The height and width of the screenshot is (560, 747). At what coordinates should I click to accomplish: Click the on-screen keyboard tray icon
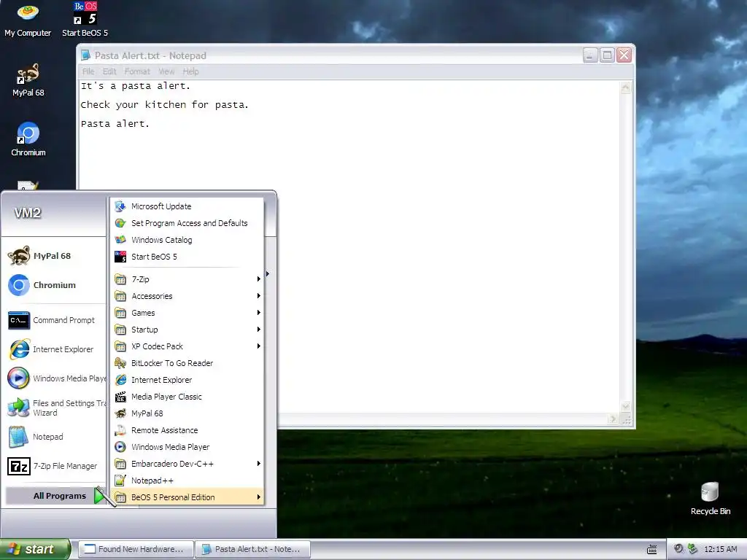coord(651,550)
